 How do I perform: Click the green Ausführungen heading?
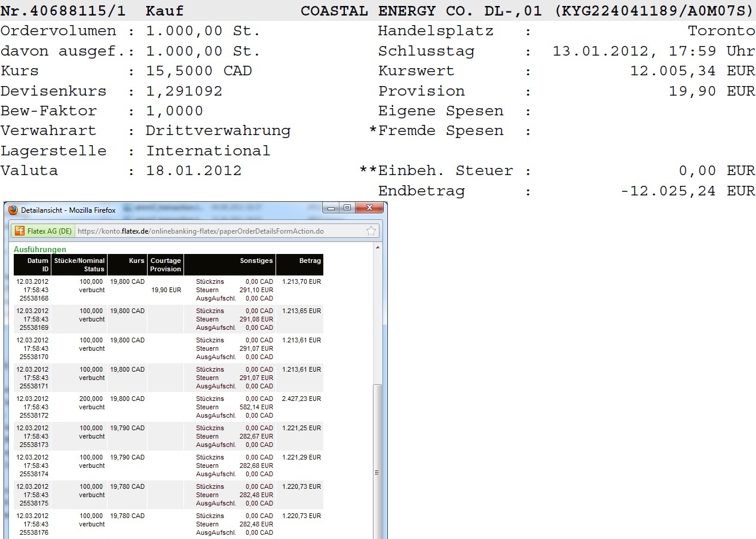tap(40, 249)
